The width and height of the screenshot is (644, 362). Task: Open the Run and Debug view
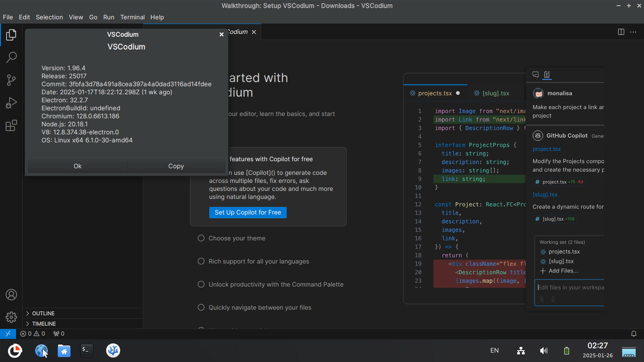pyautogui.click(x=11, y=103)
